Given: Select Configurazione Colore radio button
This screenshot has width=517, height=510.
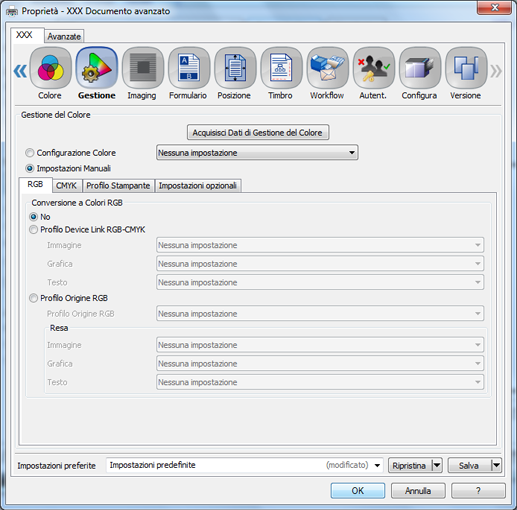Looking at the screenshot, I should coord(30,153).
